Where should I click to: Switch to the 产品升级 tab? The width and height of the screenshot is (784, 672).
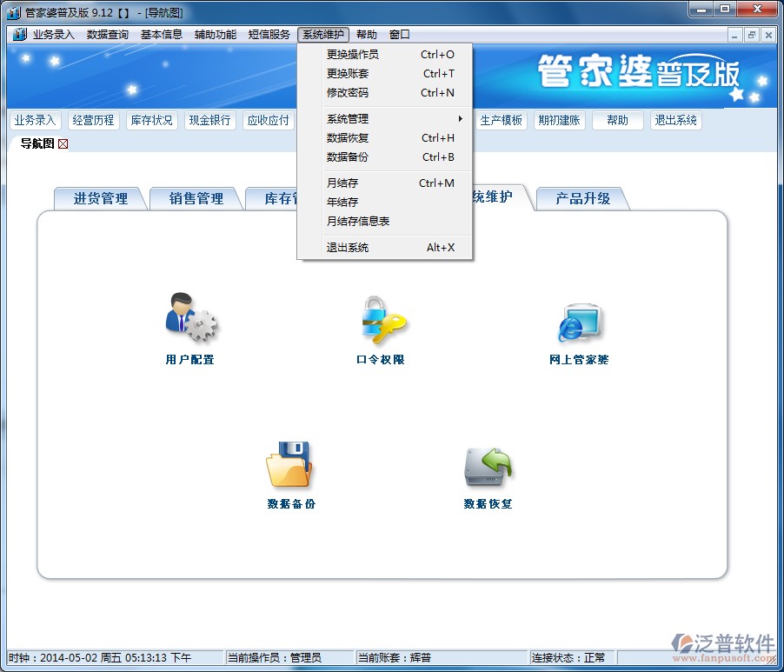tap(583, 198)
